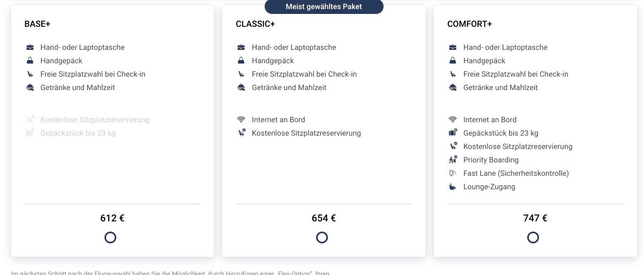This screenshot has width=644, height=275.
Task: Click the BASE+ package title
Action: (38, 24)
